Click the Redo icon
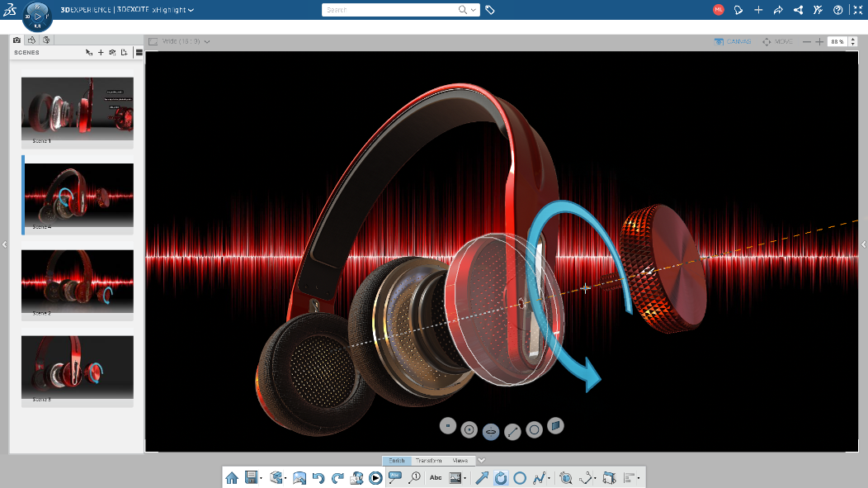 click(337, 477)
